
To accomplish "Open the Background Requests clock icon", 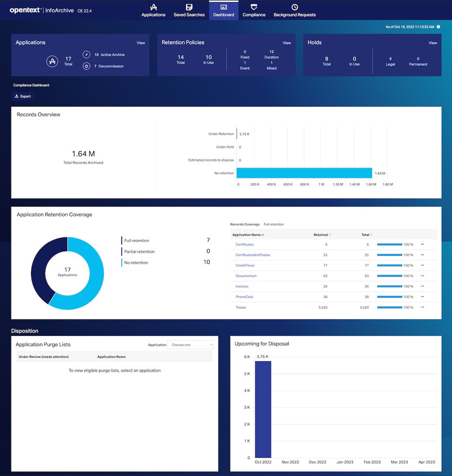I will [x=295, y=7].
